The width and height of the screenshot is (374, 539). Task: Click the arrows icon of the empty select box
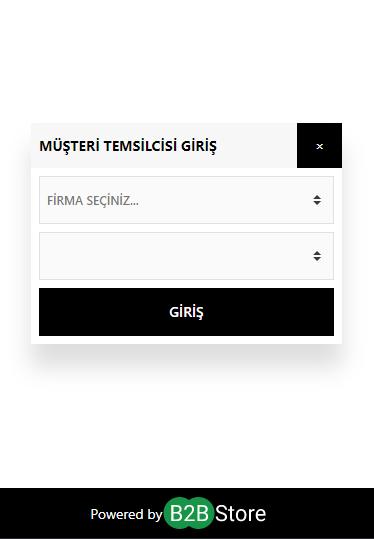click(317, 256)
